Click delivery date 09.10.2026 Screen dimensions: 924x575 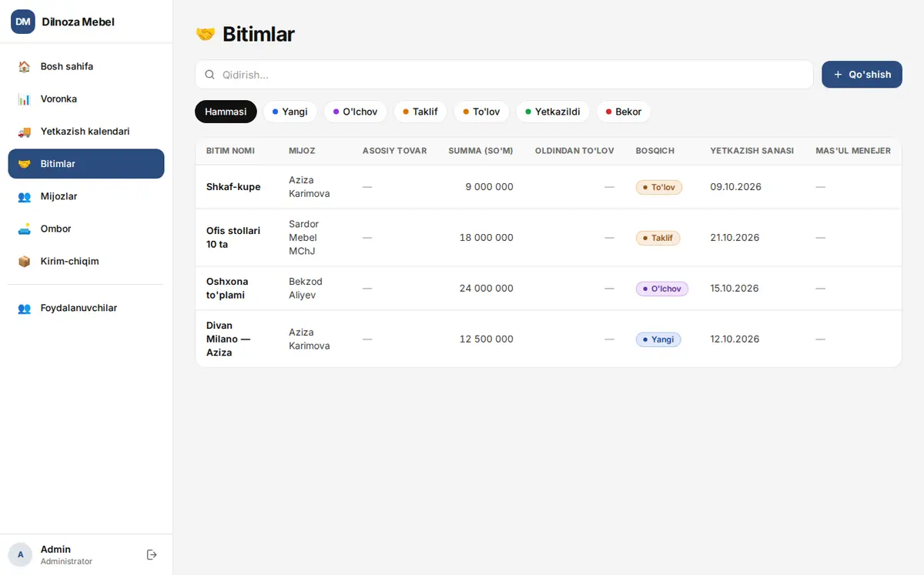pyautogui.click(x=735, y=187)
